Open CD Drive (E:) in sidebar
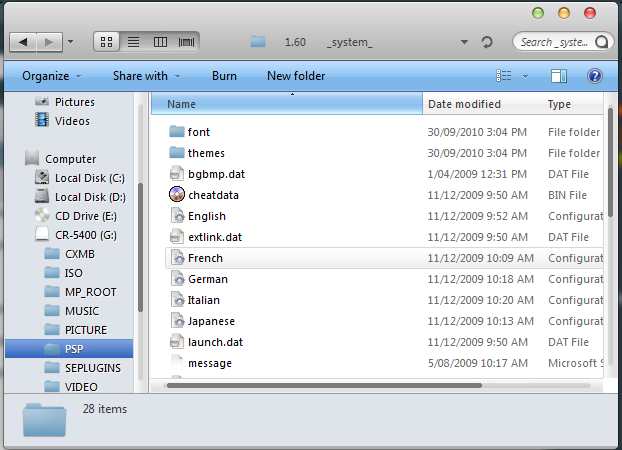The height and width of the screenshot is (450, 622). click(86, 215)
